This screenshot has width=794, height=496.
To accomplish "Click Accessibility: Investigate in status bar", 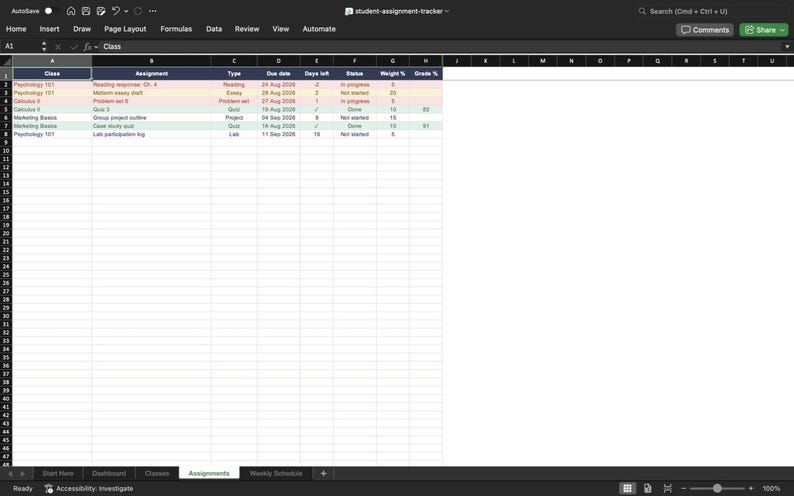I will [x=89, y=488].
